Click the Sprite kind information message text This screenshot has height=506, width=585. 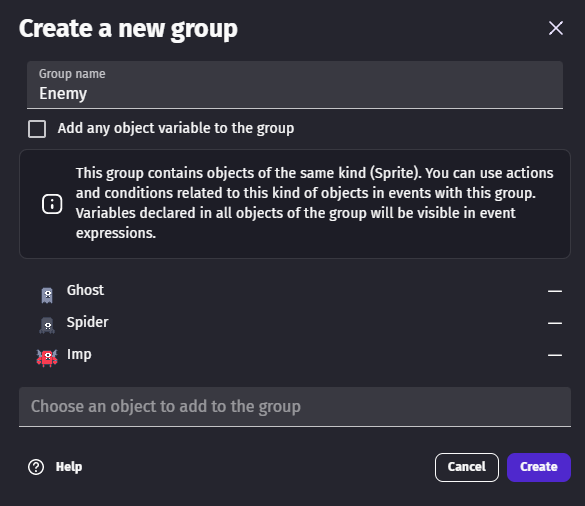click(315, 203)
